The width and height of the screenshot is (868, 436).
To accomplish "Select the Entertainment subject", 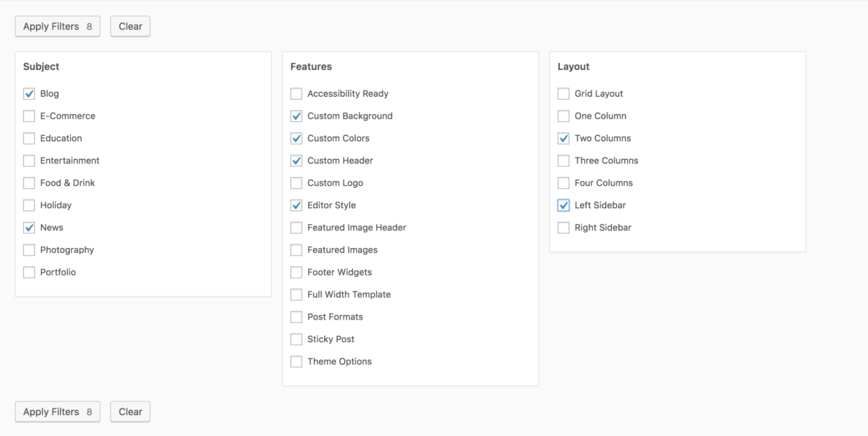I will point(29,161).
